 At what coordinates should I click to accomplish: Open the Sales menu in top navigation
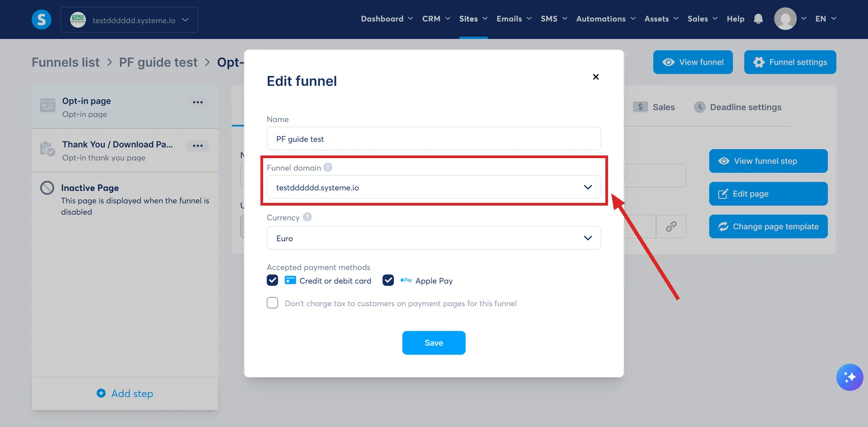click(703, 19)
